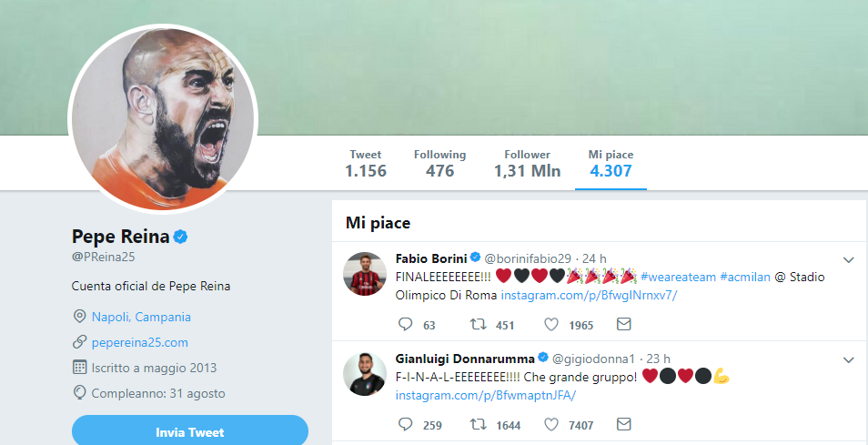Open the Tweet tab showing 1.156
This screenshot has height=445, width=868.
point(366,163)
